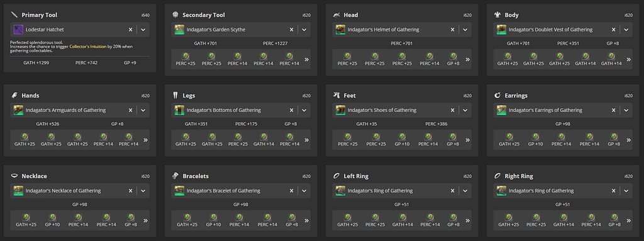Select the GP +10 materia on Feet

coord(402,140)
